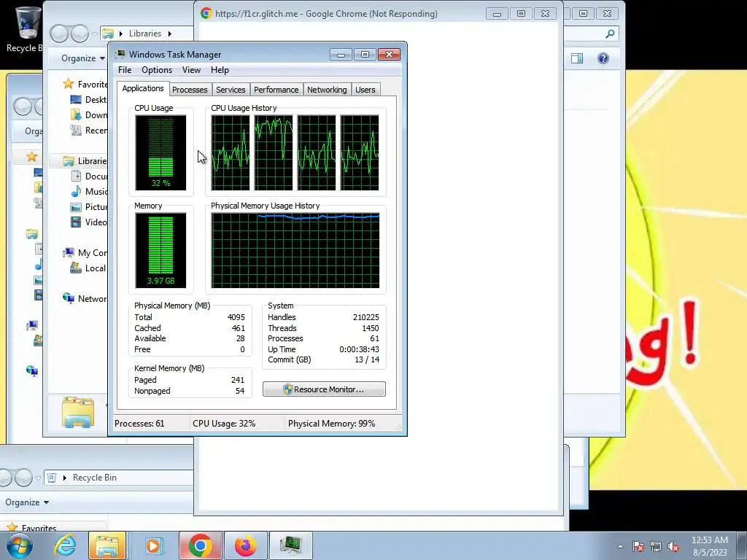Image resolution: width=747 pixels, height=560 pixels.
Task: Open the history dropdown beside Libraries navigation arrows
Action: tap(94, 34)
